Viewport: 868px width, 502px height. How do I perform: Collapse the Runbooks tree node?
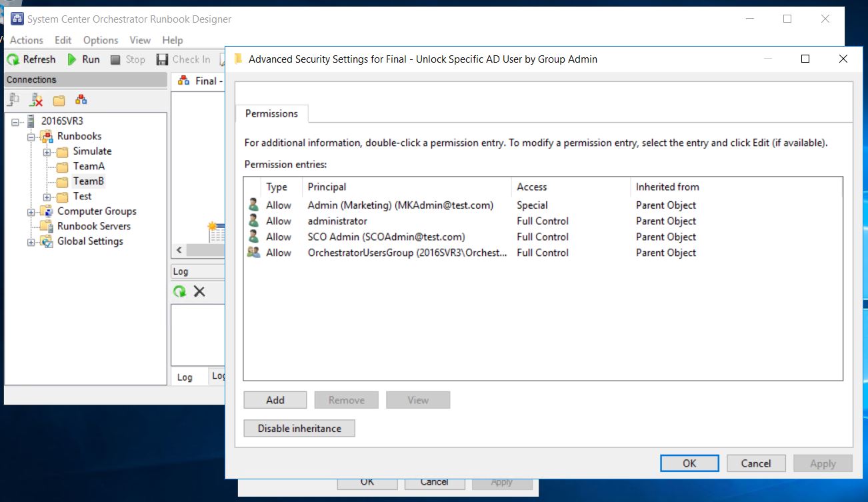click(x=31, y=137)
